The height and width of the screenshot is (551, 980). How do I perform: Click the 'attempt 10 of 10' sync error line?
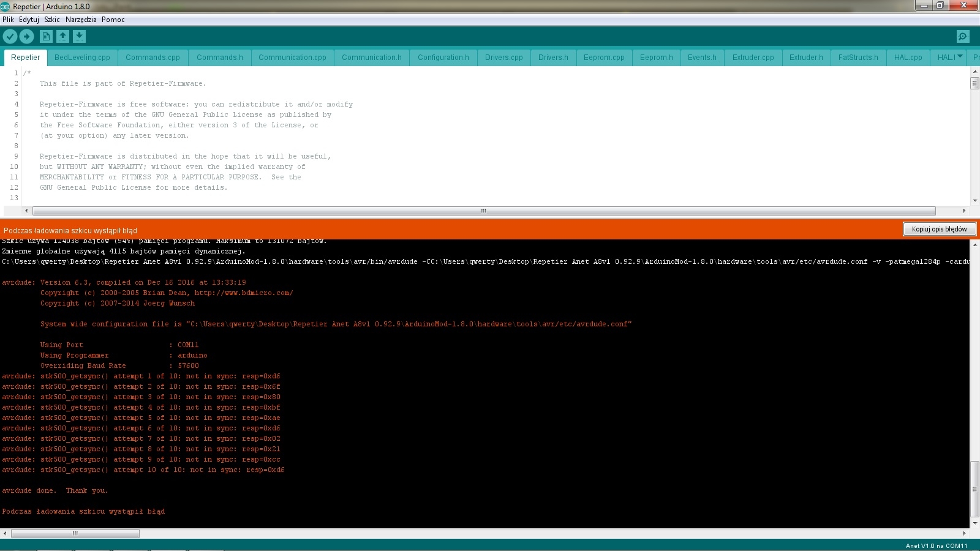[x=143, y=470]
